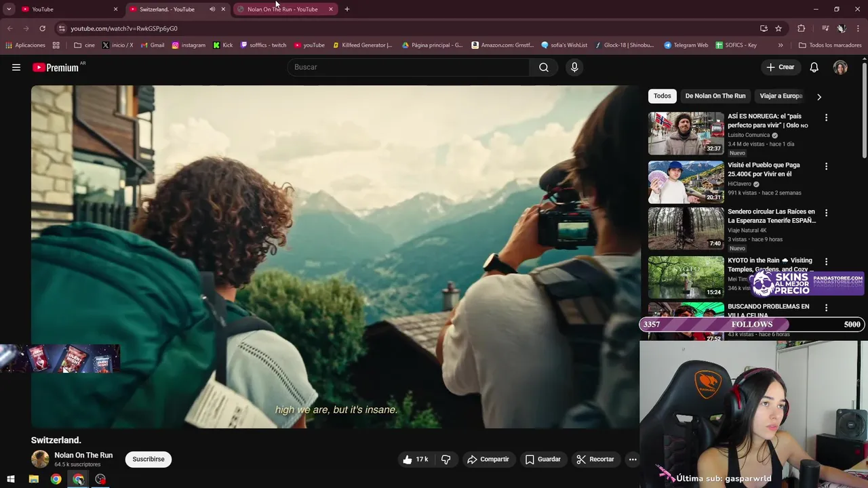This screenshot has height=488, width=868.
Task: Subscribe with the Suscribirse button
Action: click(149, 459)
